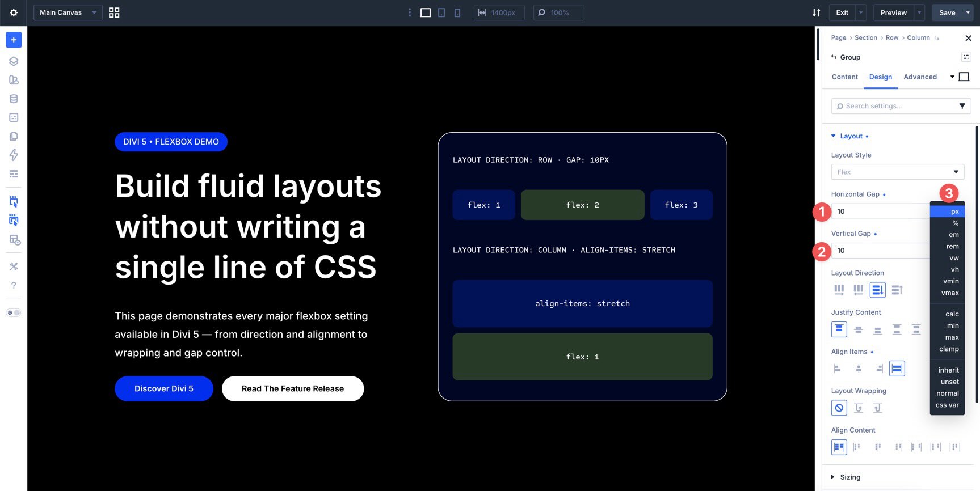
Task: Select fourth Justify Content option
Action: pos(897,329)
